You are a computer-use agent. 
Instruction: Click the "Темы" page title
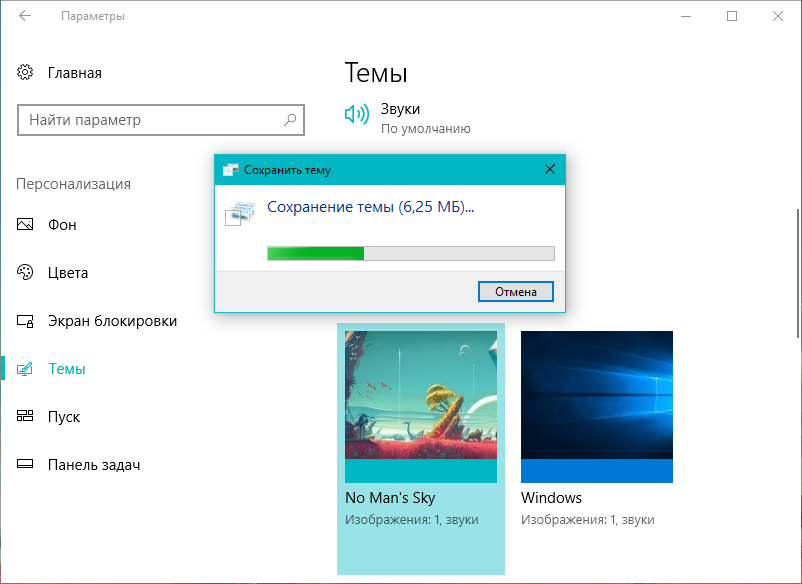(x=376, y=72)
